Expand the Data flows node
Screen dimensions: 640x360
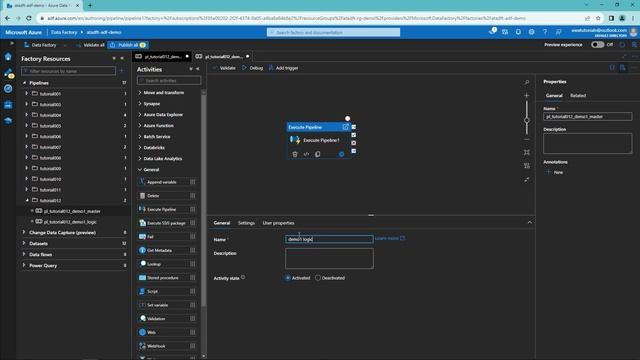[x=24, y=254]
